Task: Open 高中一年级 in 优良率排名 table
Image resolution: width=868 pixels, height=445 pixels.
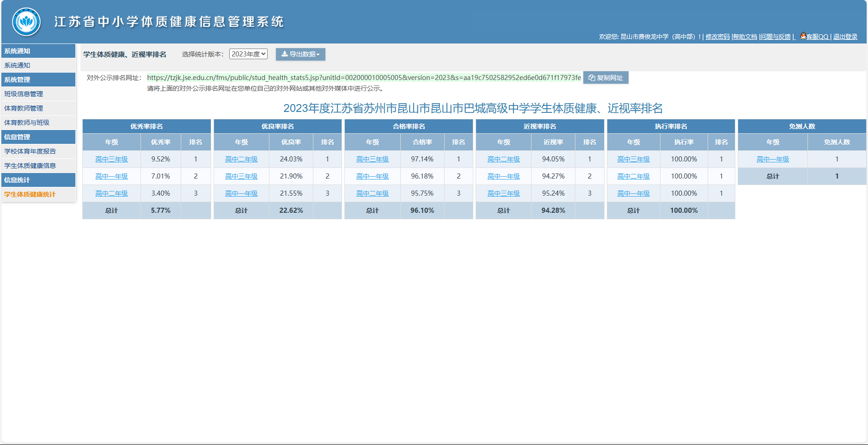Action: tap(241, 193)
